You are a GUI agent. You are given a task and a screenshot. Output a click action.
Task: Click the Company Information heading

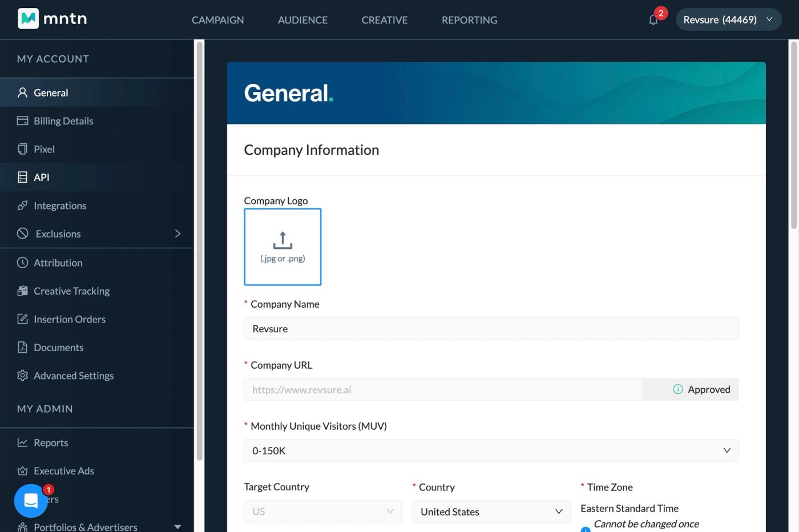click(312, 150)
